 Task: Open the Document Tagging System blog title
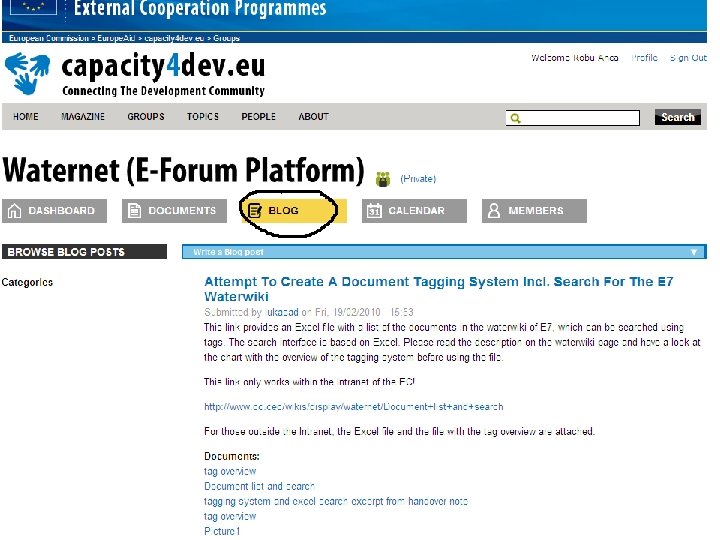439,289
